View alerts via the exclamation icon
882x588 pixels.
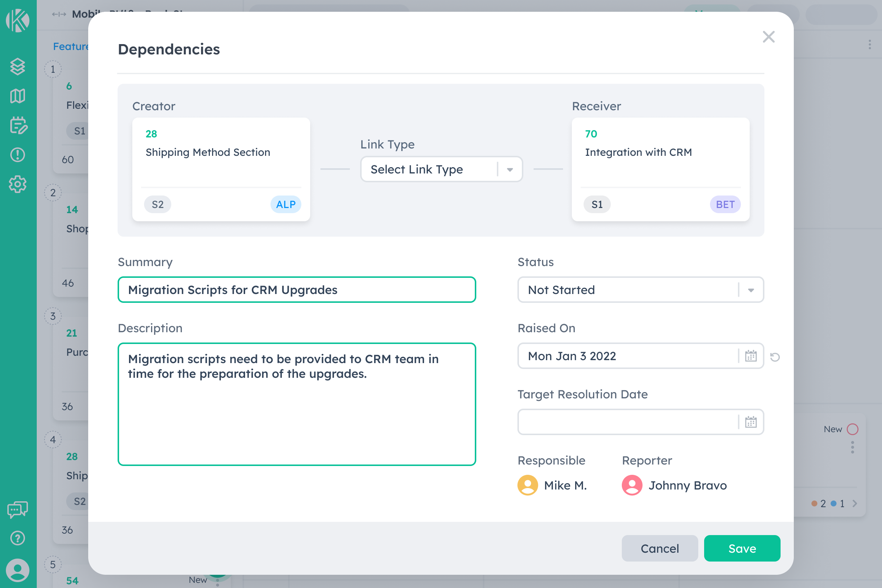point(18,155)
